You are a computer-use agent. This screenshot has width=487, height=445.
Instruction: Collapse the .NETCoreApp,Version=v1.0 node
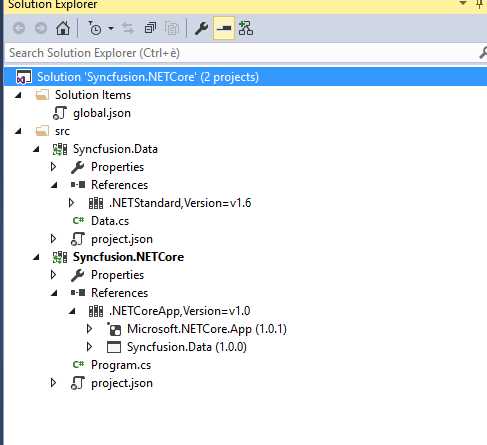click(73, 311)
